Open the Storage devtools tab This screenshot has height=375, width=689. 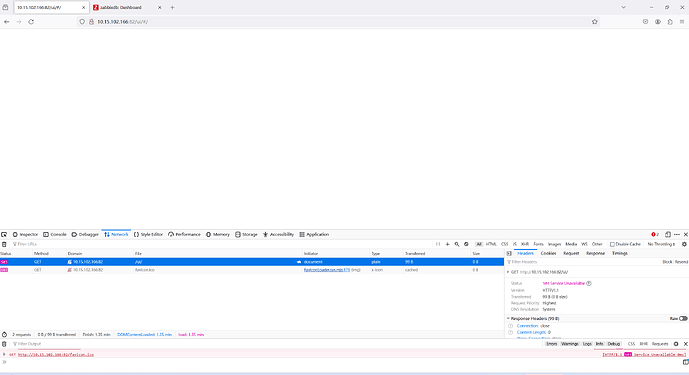tap(247, 234)
